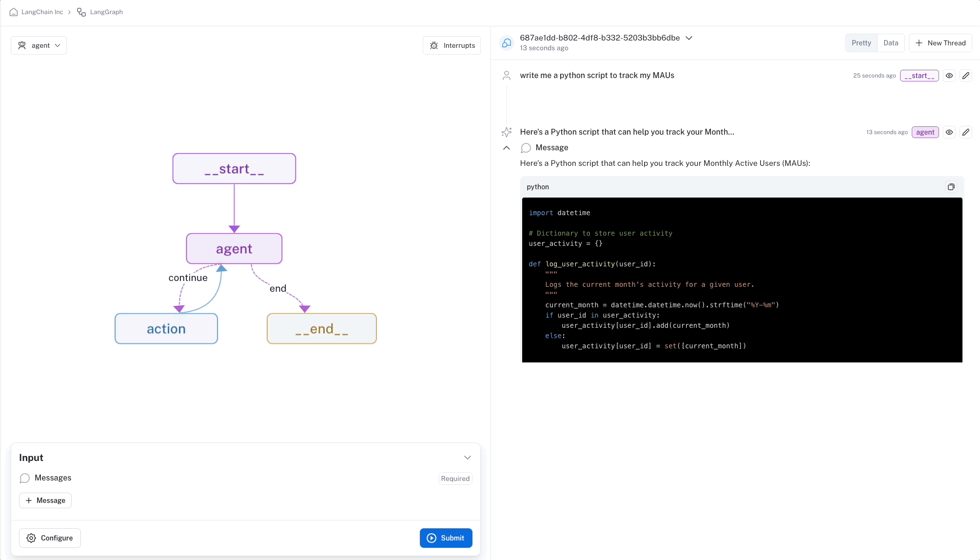Image resolution: width=980 pixels, height=560 pixels.
Task: Edit the user message with the pencil icon
Action: (966, 76)
